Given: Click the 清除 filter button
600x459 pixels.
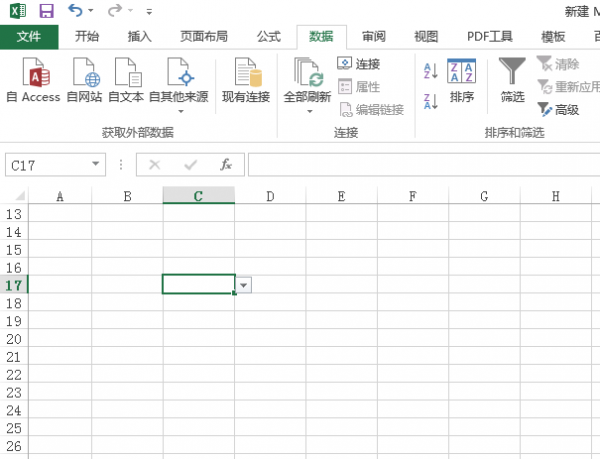Looking at the screenshot, I should click(559, 63).
